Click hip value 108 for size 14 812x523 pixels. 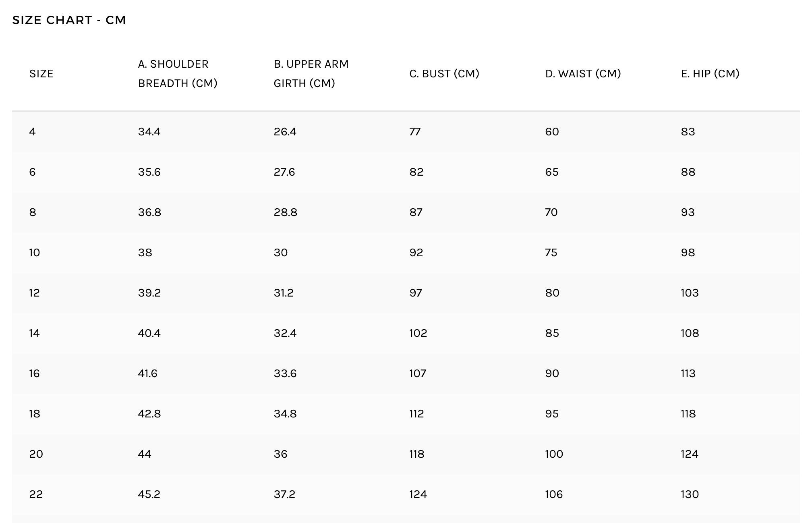(x=690, y=333)
